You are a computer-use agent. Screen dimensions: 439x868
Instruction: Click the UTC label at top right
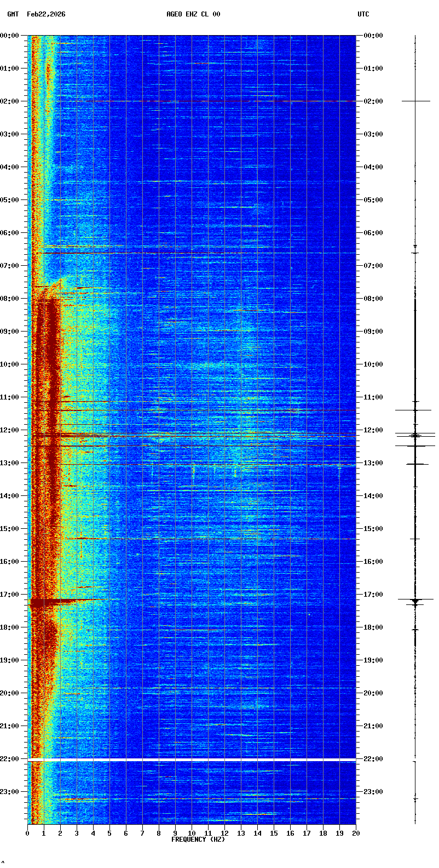click(x=363, y=14)
